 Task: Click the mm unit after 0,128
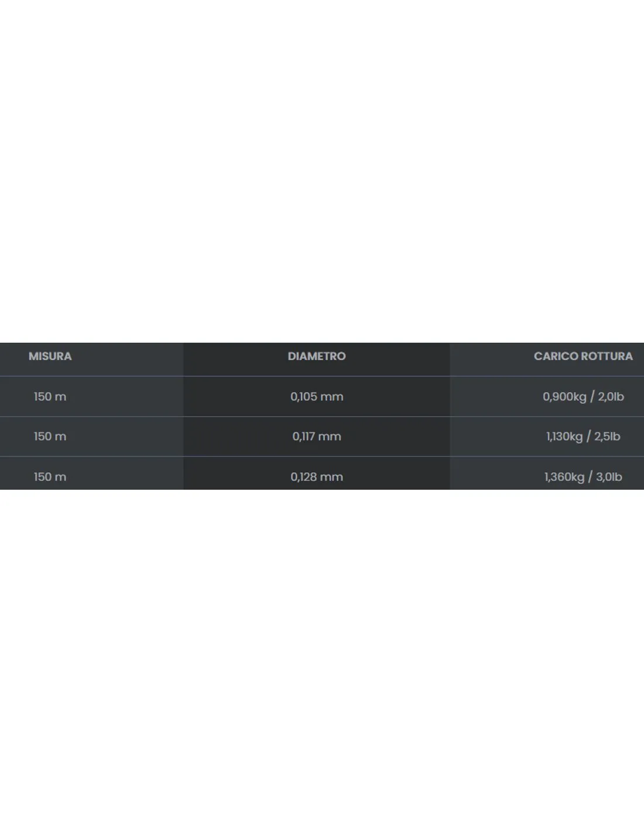[332, 477]
